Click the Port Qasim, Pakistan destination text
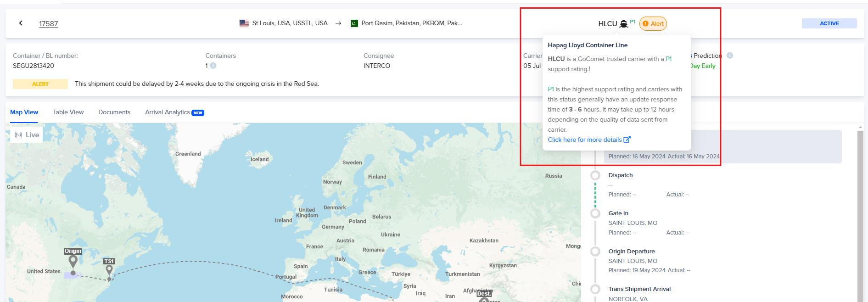 [412, 23]
